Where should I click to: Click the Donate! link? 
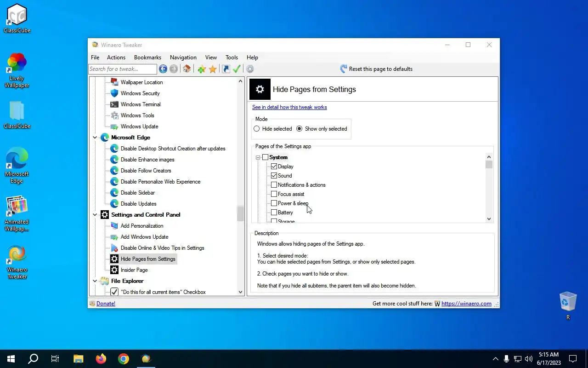(106, 304)
